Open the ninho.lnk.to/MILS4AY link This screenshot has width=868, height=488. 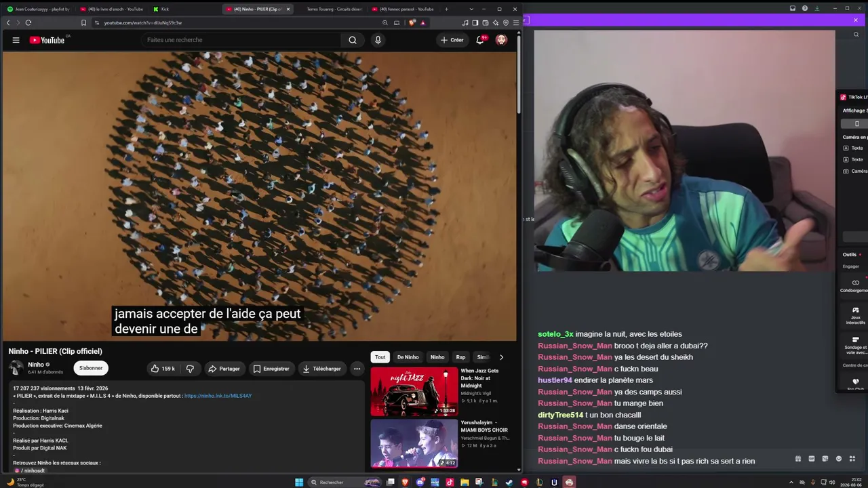coord(218,396)
